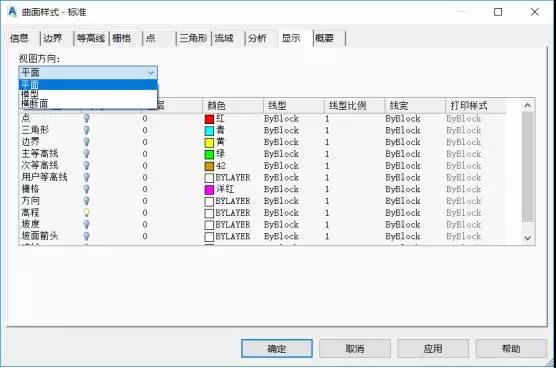Toggle lightbulb icon for 主等高线 row
Viewport: 556px width, 368px height.
click(87, 154)
